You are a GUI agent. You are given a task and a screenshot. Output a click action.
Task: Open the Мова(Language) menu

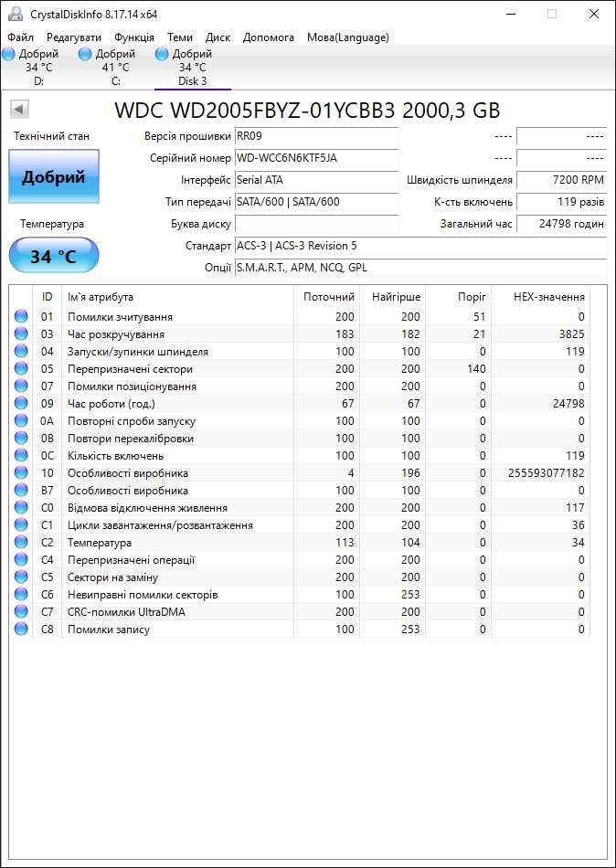click(x=348, y=37)
